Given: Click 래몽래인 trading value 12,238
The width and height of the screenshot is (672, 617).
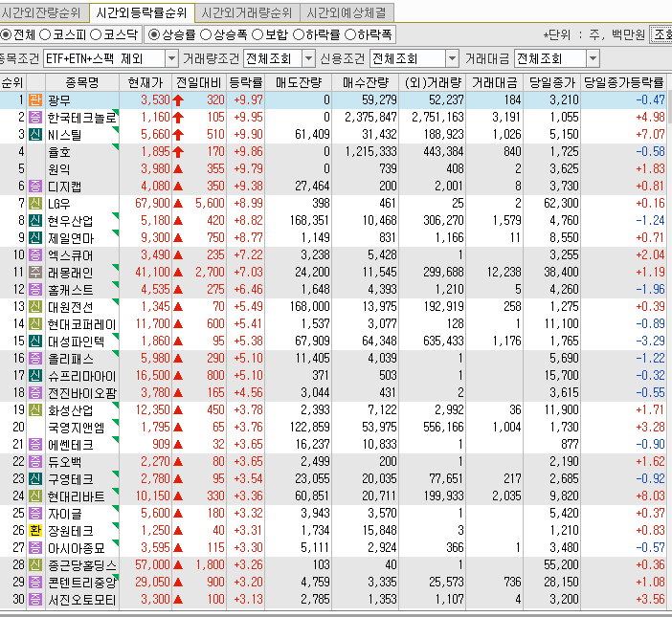Looking at the screenshot, I should pos(504,272).
